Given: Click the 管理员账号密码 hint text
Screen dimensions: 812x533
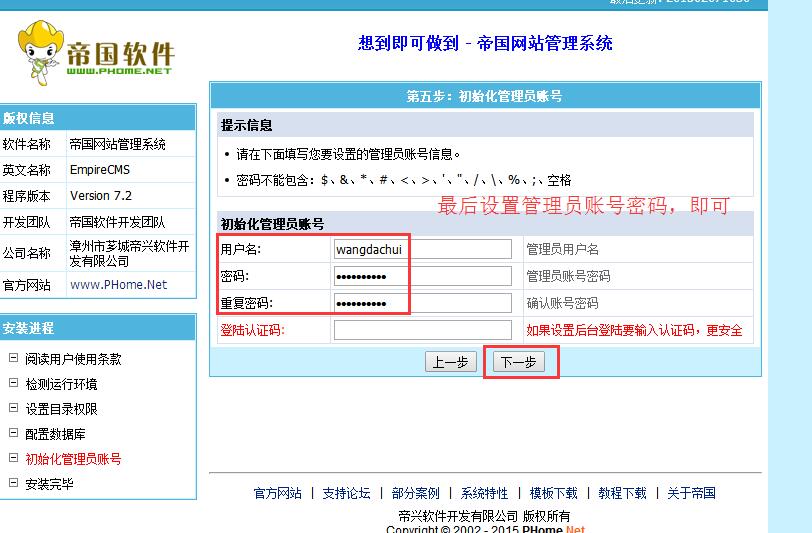Looking at the screenshot, I should [568, 277].
